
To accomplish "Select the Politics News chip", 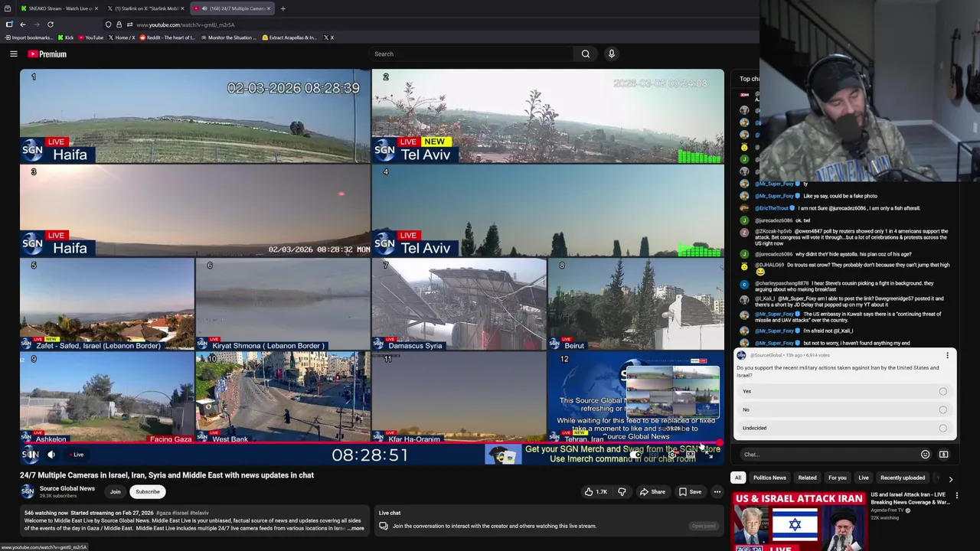I will (769, 478).
